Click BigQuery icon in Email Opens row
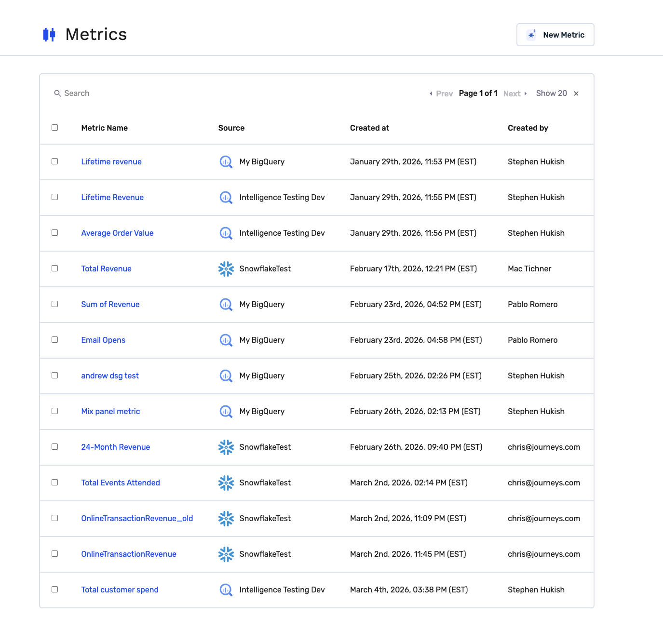The width and height of the screenshot is (663, 644). coord(226,340)
